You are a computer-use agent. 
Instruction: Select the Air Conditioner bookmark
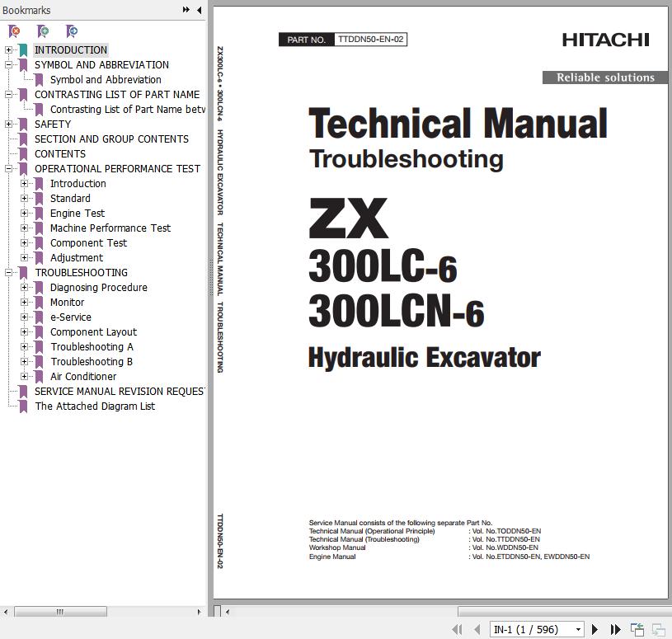(x=83, y=377)
